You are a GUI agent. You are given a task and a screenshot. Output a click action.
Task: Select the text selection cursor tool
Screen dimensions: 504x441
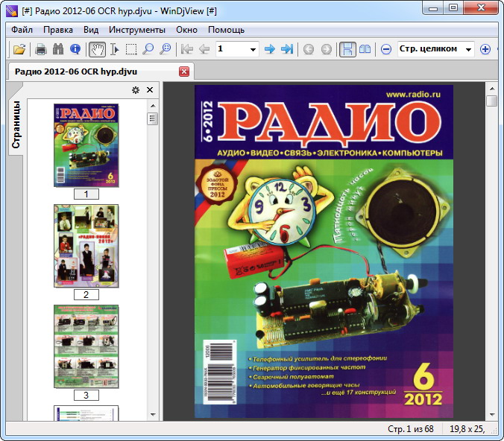pyautogui.click(x=114, y=49)
